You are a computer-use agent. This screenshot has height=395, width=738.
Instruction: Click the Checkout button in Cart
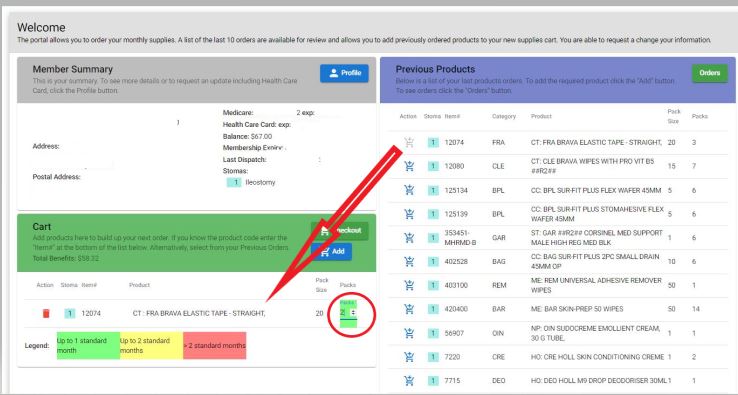[339, 230]
